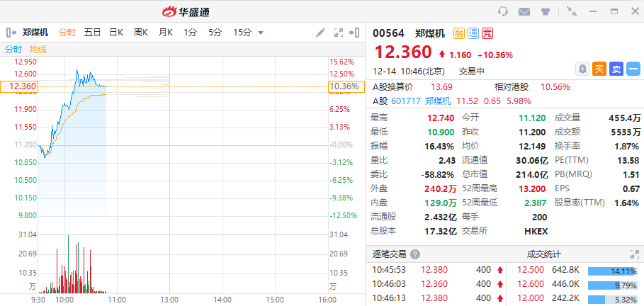Click the 竞 auction badge
The width and height of the screenshot is (644, 306).
(x=487, y=33)
